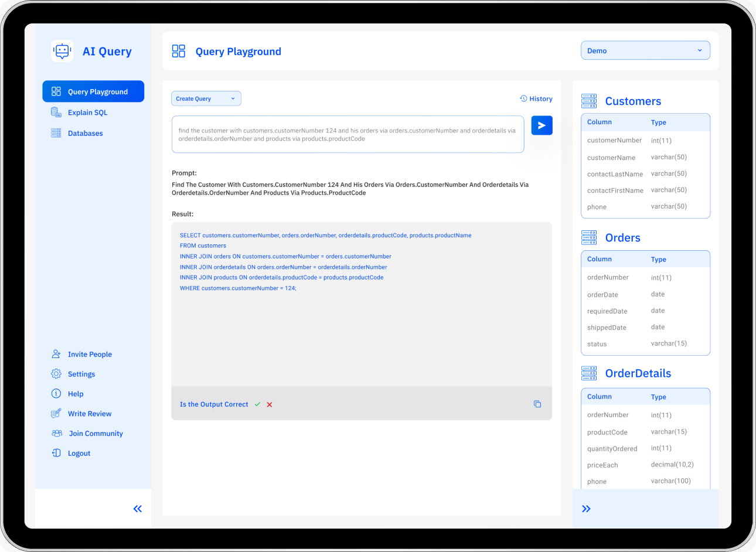Screen dimensions: 756x552
Task: Open query History
Action: 536,98
